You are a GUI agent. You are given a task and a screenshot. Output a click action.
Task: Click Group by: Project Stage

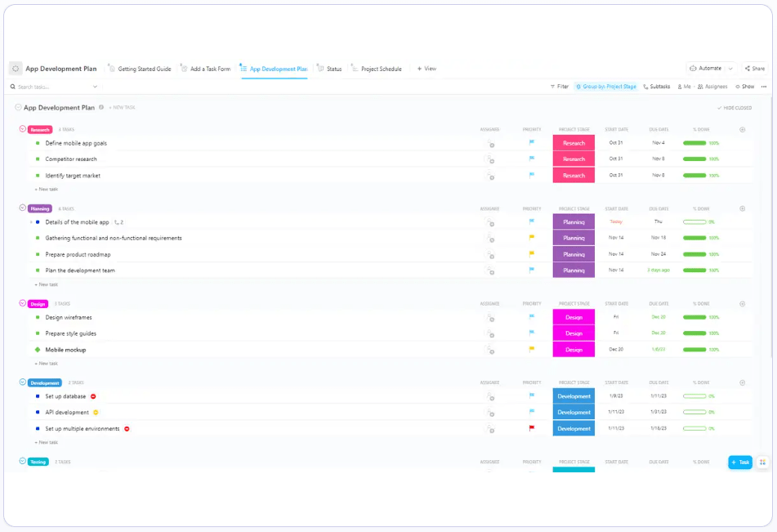[606, 87]
